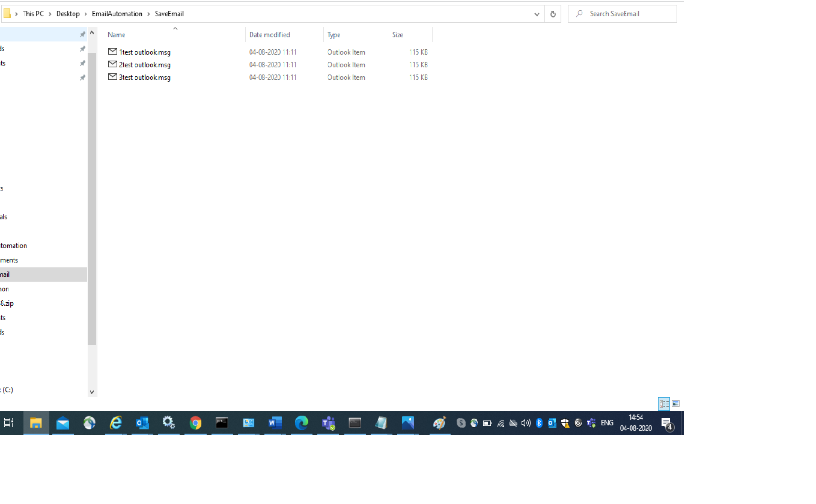
Task: Launch Google Chrome from the taskbar
Action: pyautogui.click(x=195, y=423)
